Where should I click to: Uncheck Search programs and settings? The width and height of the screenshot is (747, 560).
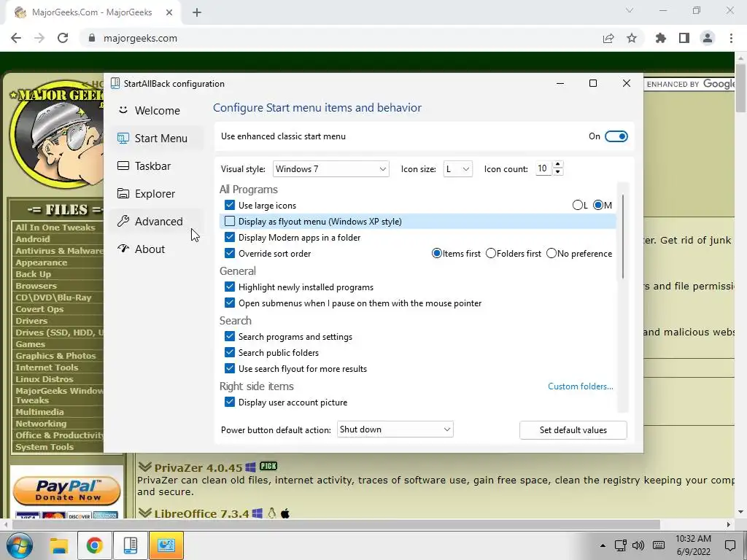click(230, 337)
